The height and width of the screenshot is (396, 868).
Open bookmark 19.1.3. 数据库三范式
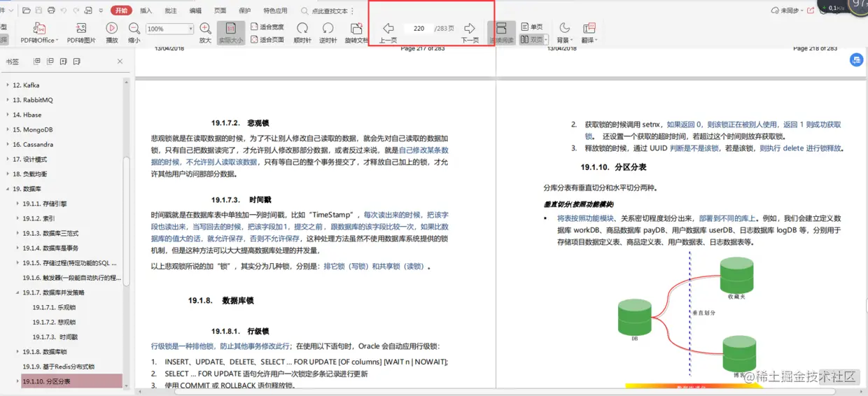(50, 233)
